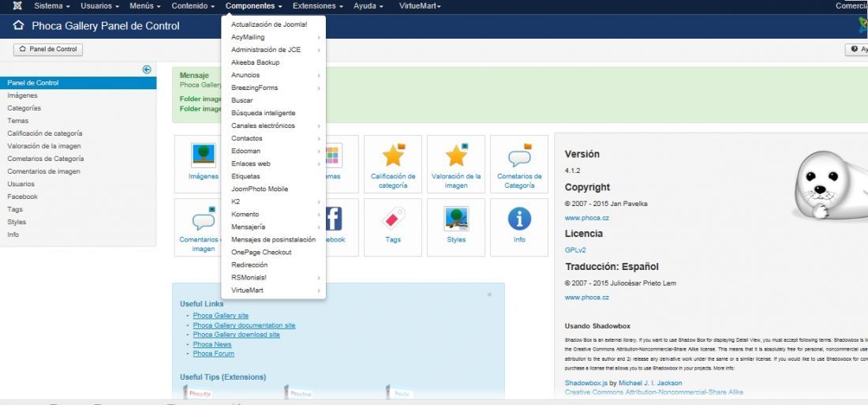Open the Imágenes panel icon
This screenshot has width=868, height=405.
[203, 156]
